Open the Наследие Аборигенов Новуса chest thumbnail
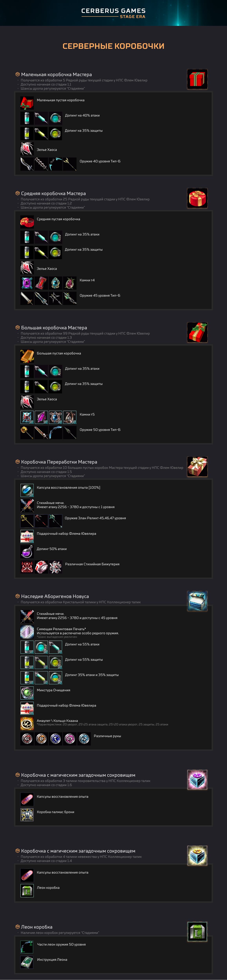 pyautogui.click(x=197, y=601)
